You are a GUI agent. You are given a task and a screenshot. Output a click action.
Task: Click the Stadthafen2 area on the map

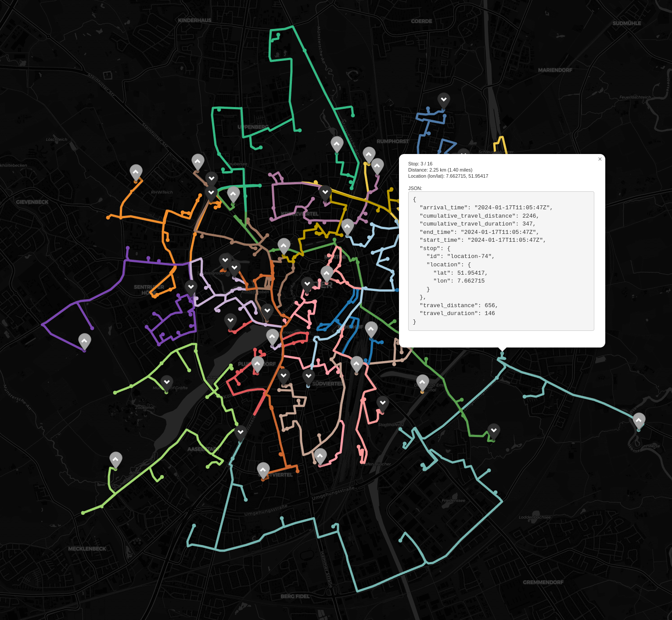tap(391, 424)
